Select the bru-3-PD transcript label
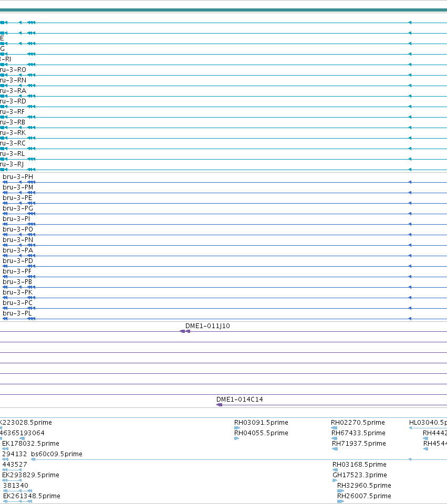The height and width of the screenshot is (504, 447). (x=18, y=261)
